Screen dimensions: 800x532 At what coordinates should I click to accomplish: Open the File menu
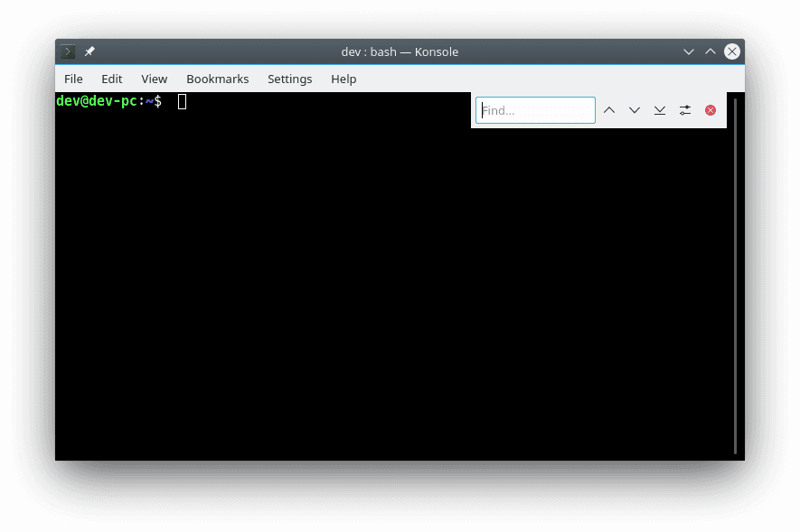click(73, 79)
